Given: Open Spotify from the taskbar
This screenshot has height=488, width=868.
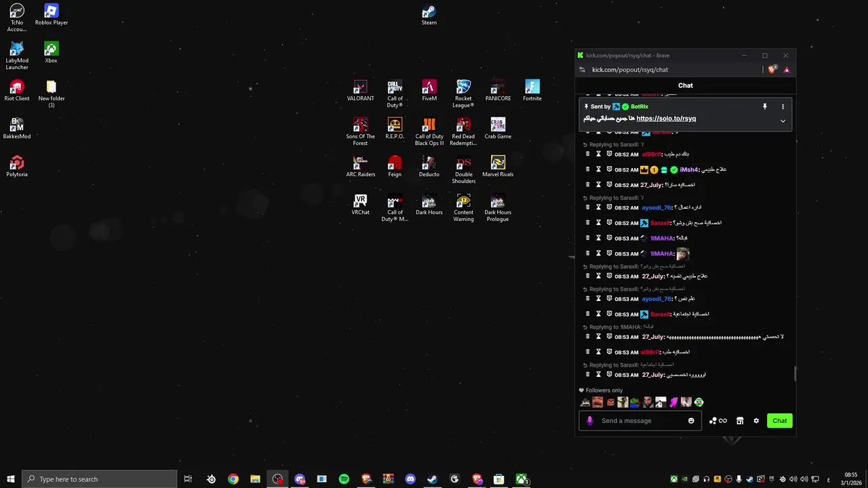Looking at the screenshot, I should click(x=344, y=479).
